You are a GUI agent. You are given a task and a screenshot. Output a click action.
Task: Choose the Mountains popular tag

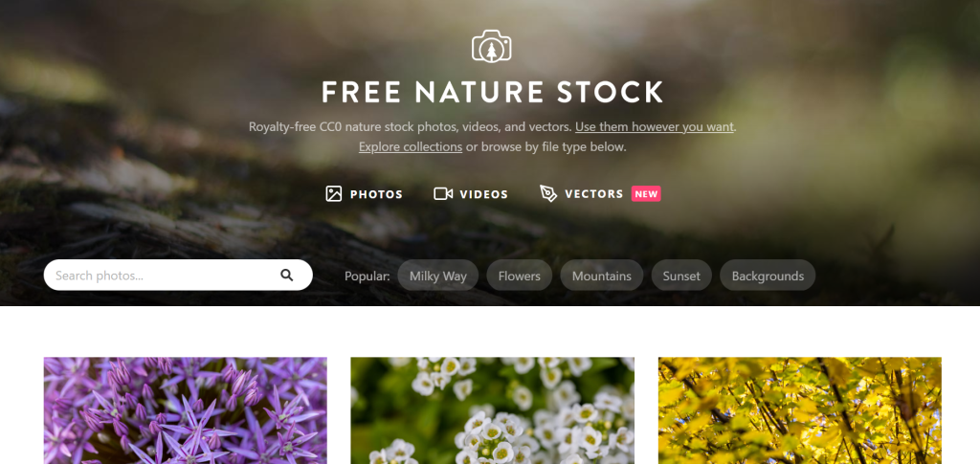pyautogui.click(x=602, y=276)
